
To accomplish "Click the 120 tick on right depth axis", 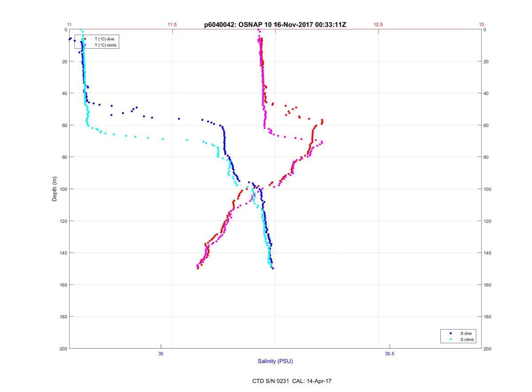I will [488, 221].
